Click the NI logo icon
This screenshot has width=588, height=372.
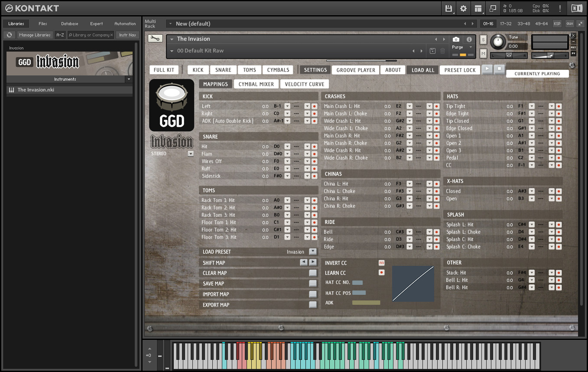coord(577,8)
